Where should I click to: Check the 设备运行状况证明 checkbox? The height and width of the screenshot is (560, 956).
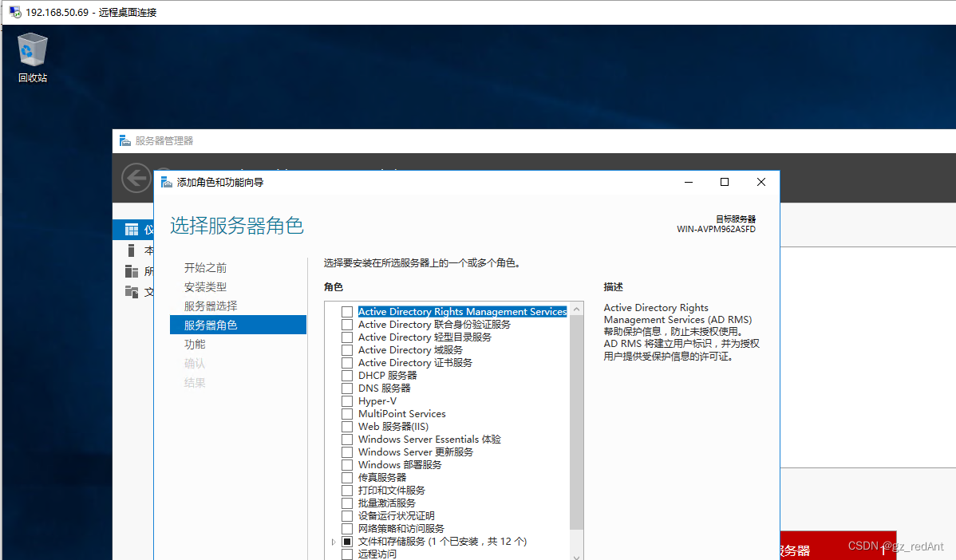tap(347, 516)
